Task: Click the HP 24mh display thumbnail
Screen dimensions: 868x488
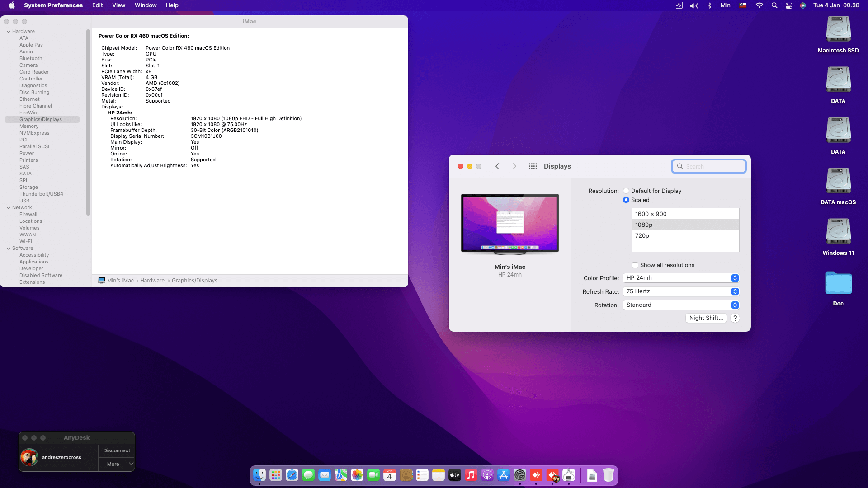Action: [x=510, y=224]
